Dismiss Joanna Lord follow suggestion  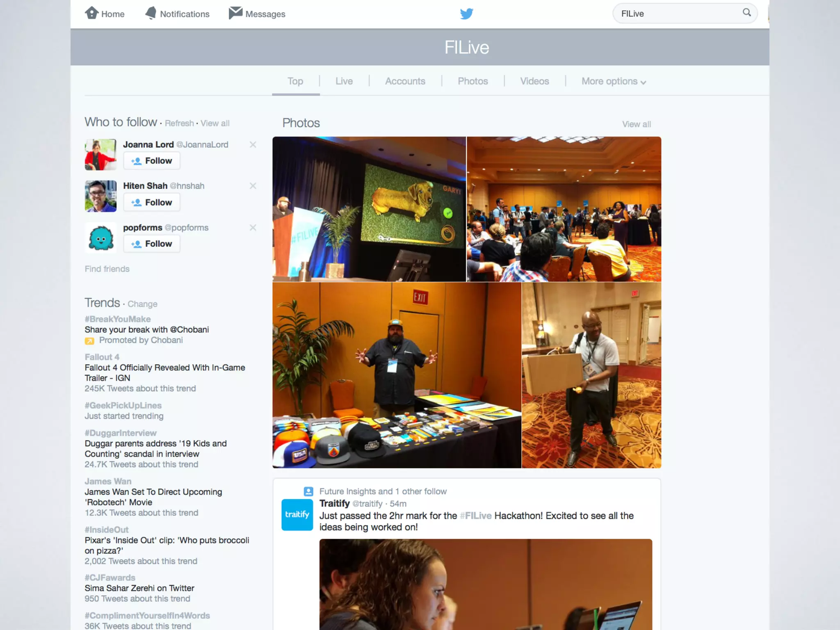[253, 145]
